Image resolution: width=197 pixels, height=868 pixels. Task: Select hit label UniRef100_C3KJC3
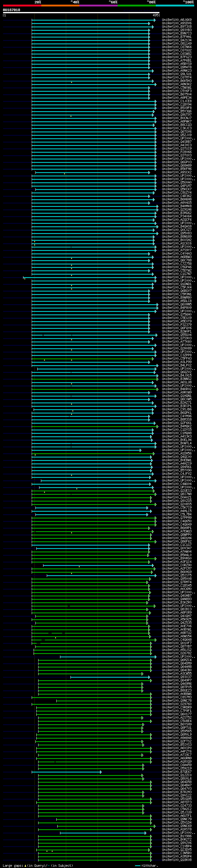177,128
